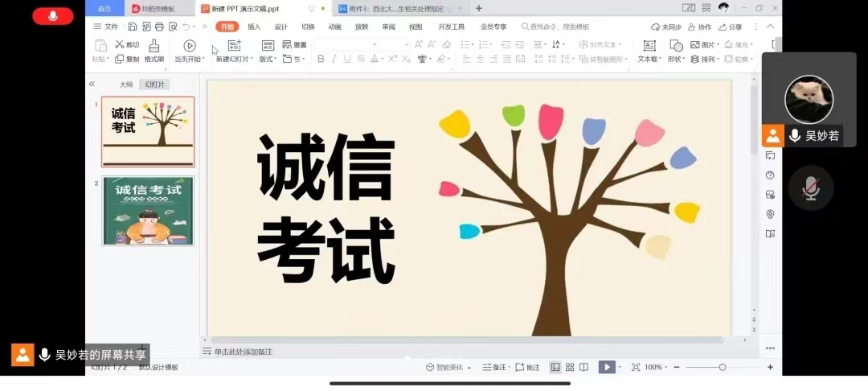Open the Picture (图片) dropdown
Image resolution: width=868 pixels, height=391 pixels.
coord(706,45)
